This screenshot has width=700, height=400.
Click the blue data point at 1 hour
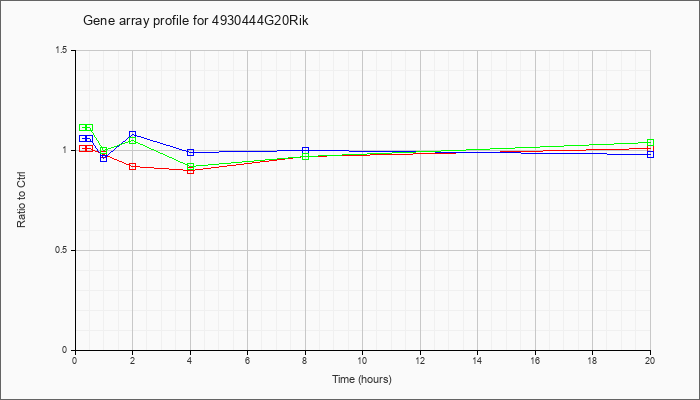click(x=104, y=158)
